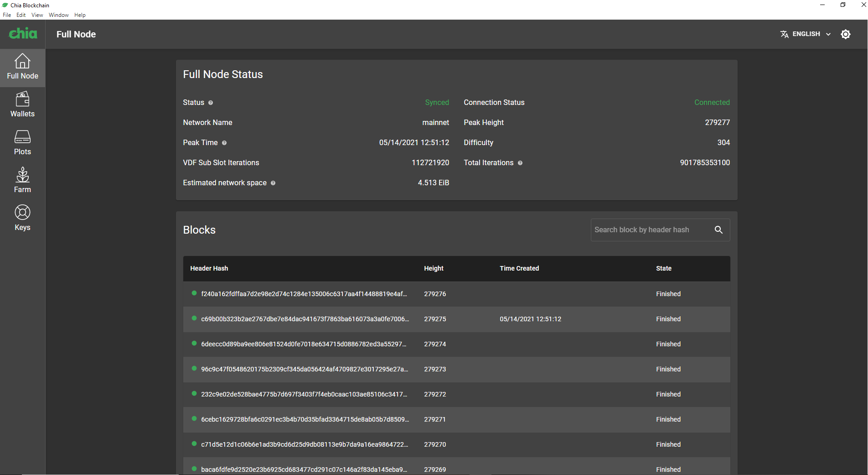Click the Chia Blockchain title bar leaf icon

click(5, 5)
